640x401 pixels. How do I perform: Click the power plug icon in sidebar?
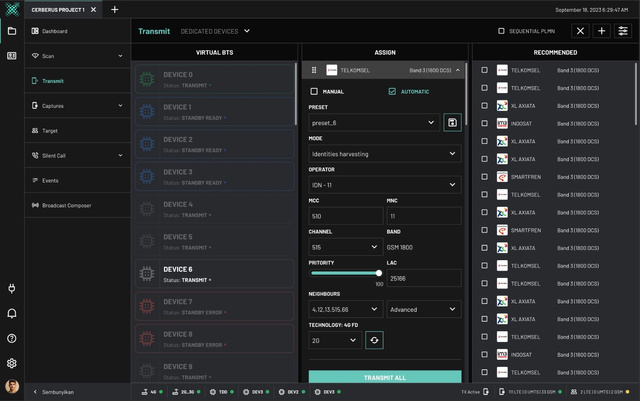12,288
